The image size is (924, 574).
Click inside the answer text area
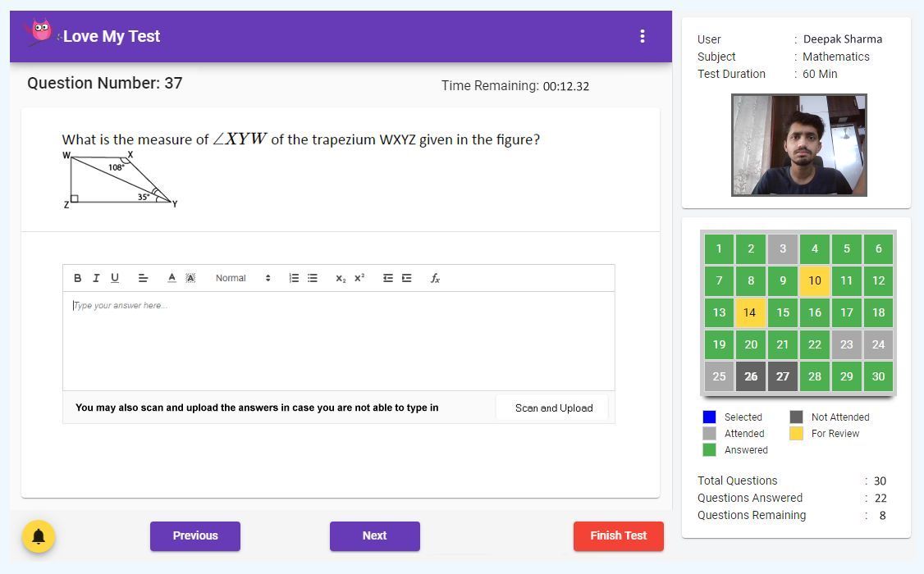(x=339, y=341)
